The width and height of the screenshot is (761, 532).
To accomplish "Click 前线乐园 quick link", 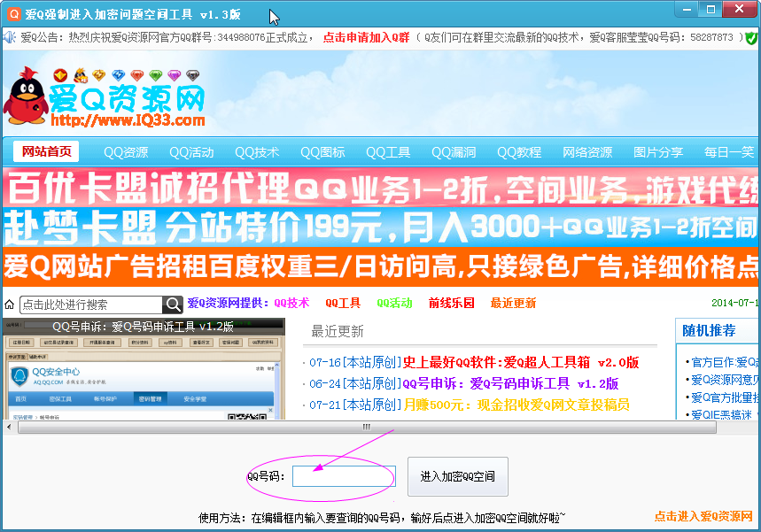I will pos(451,303).
